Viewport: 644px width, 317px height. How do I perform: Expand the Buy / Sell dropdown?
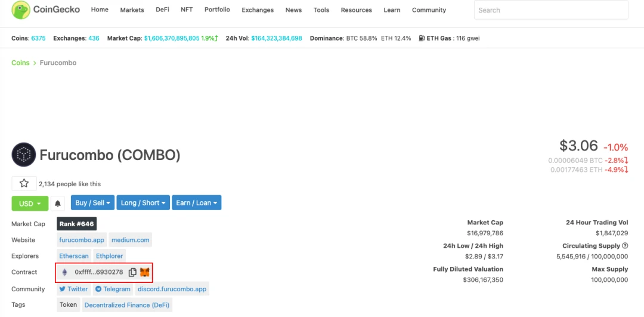(x=92, y=203)
